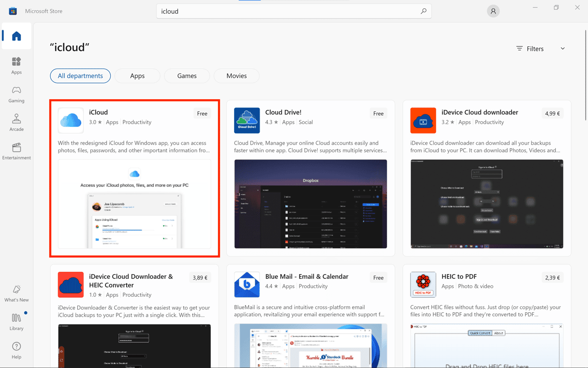588x368 pixels.
Task: Click the BlueMail description text
Action: 309,311
